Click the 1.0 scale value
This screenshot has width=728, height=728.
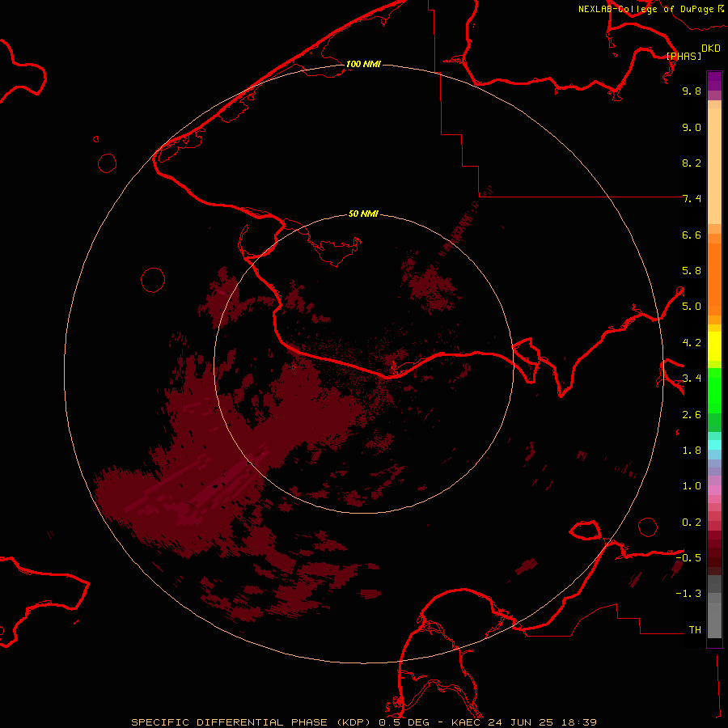[692, 486]
